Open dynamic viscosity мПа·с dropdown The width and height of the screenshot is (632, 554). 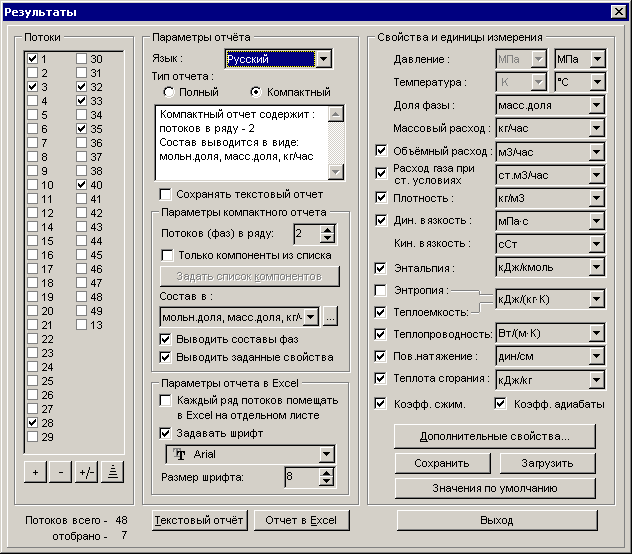pos(596,221)
